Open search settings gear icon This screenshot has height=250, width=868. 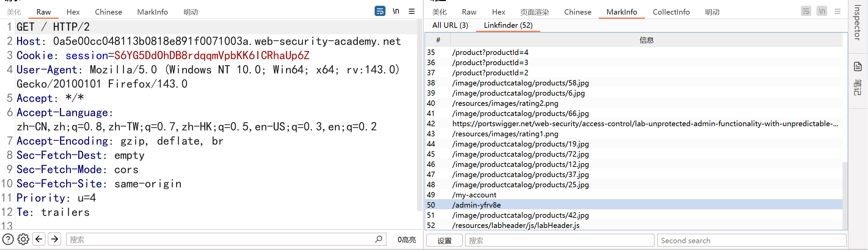[23, 239]
